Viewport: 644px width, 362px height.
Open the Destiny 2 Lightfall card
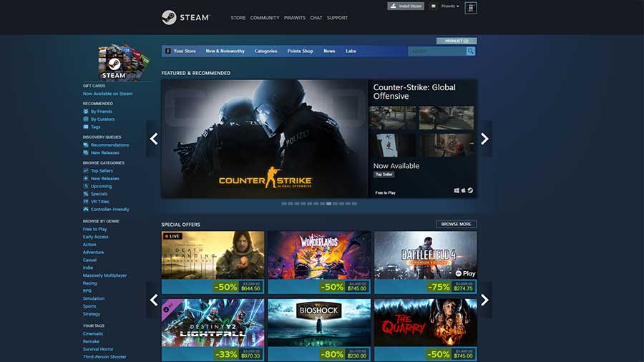click(213, 330)
